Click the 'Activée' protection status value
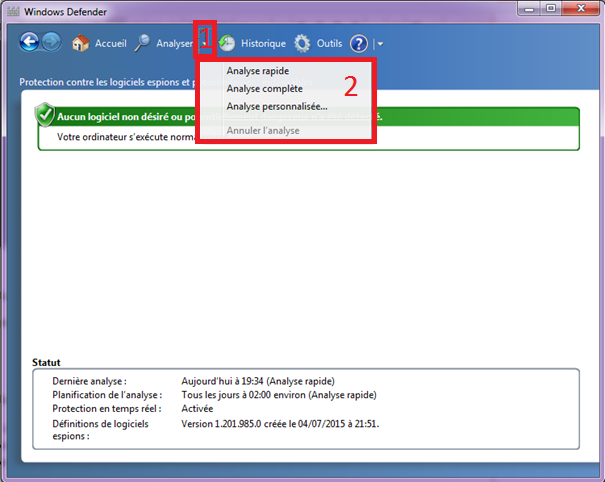Image resolution: width=605 pixels, height=482 pixels. click(197, 409)
